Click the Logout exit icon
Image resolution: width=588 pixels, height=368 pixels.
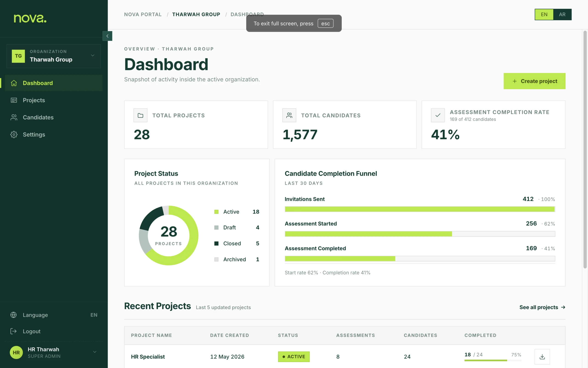tap(14, 331)
